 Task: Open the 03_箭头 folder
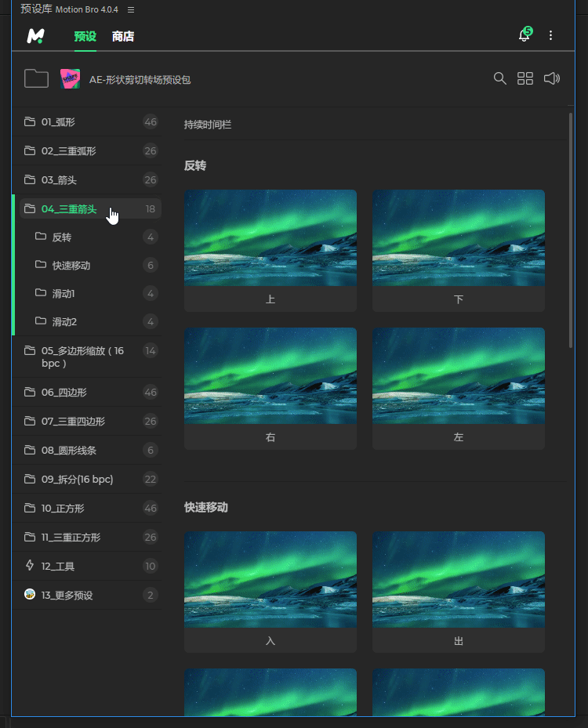[x=89, y=179]
